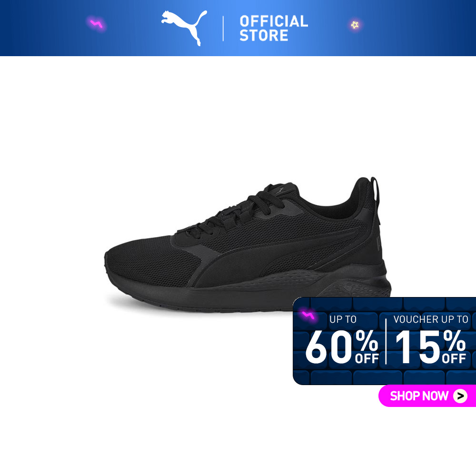Click the vertical divider in the header banner
The image size is (476, 476).
pyautogui.click(x=223, y=29)
